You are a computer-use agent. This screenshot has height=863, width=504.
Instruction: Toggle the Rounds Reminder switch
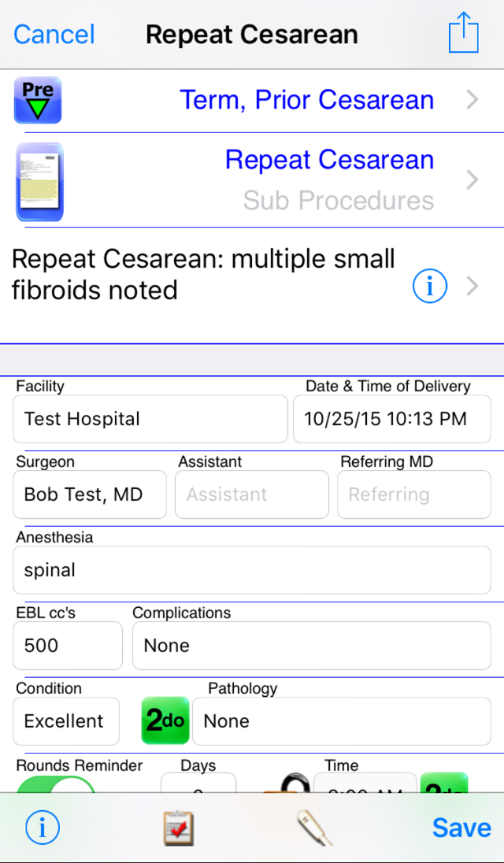[56, 784]
